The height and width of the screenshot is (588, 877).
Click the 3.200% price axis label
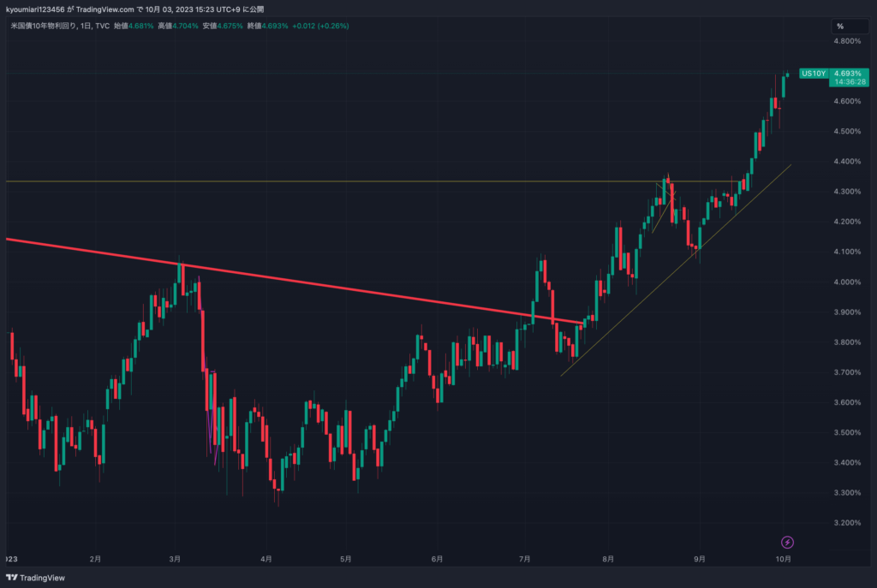847,523
